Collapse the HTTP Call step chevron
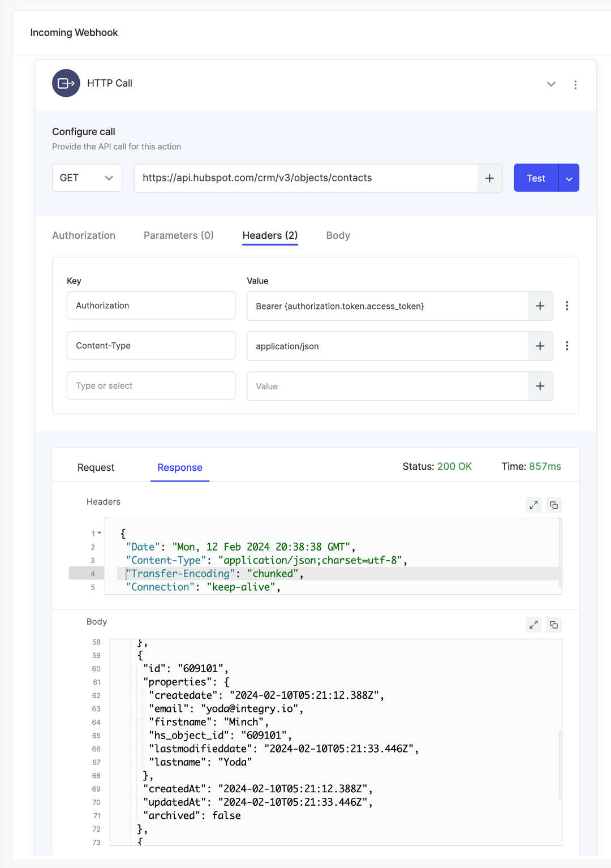Screen dimensions: 611x868 pyautogui.click(x=551, y=84)
